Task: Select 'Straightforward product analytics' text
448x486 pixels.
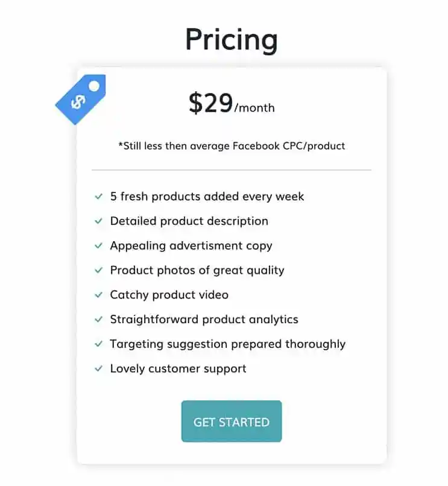Action: [204, 320]
